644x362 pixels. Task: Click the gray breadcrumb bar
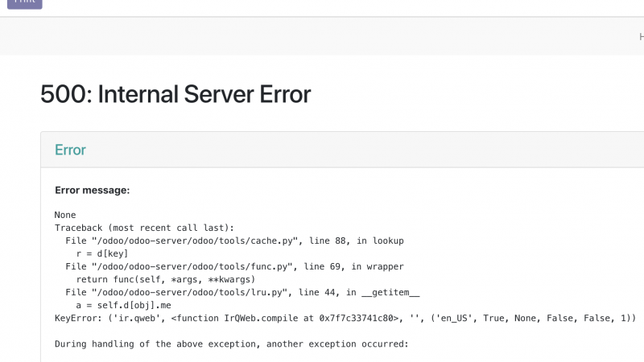click(322, 36)
